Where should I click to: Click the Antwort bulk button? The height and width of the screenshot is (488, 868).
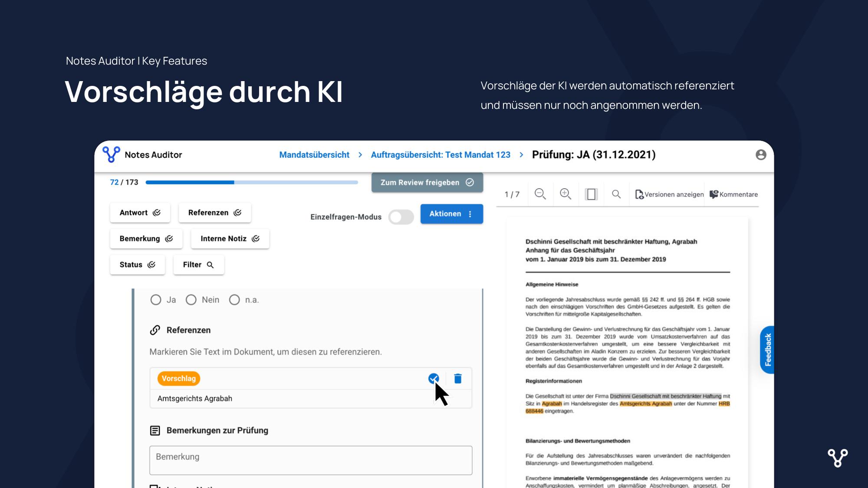(x=140, y=213)
